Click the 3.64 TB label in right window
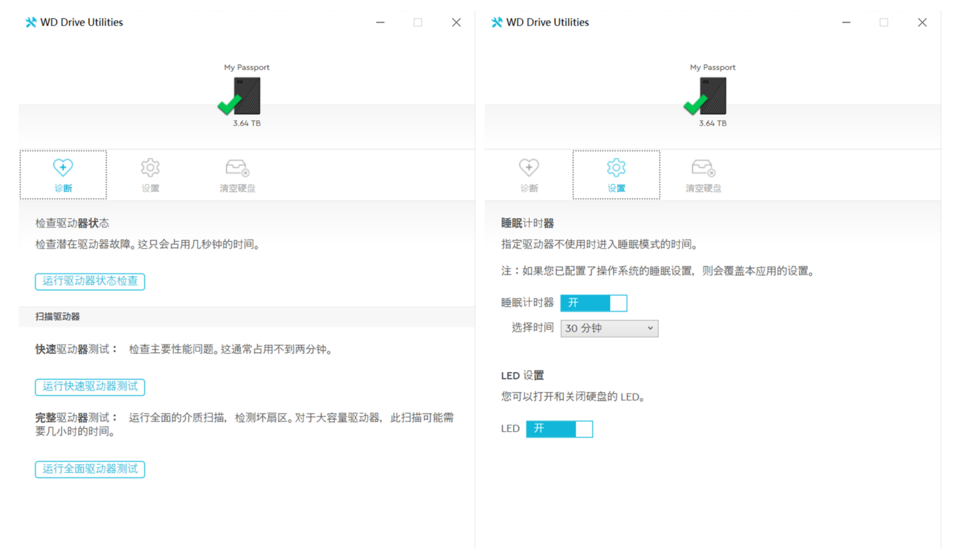 712,123
